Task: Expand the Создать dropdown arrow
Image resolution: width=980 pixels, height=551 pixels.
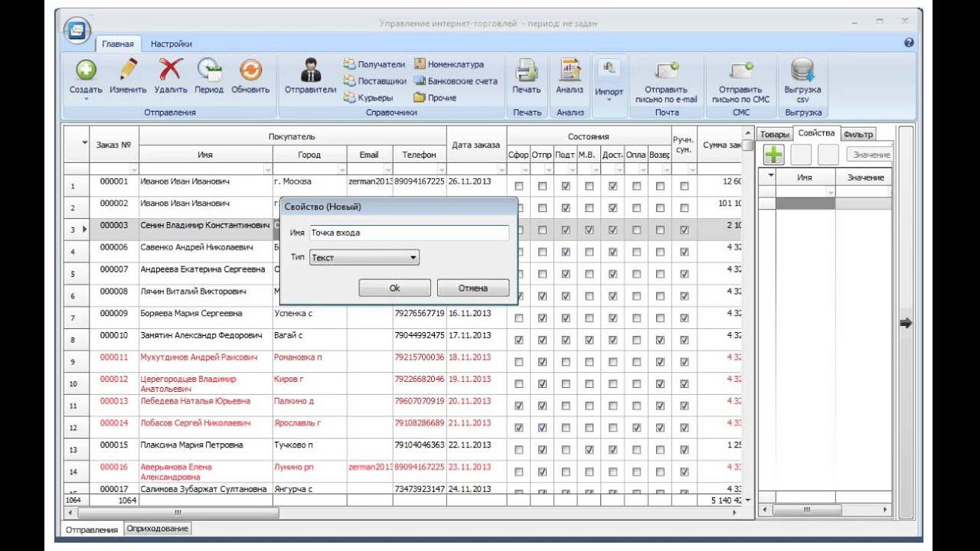Action: 86,99
